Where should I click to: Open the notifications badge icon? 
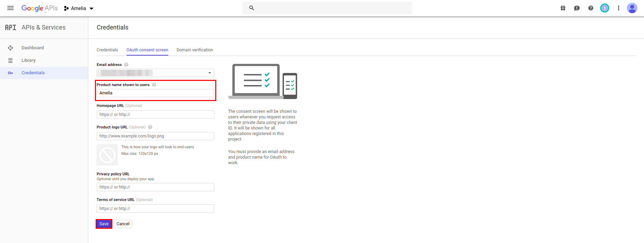(605, 8)
